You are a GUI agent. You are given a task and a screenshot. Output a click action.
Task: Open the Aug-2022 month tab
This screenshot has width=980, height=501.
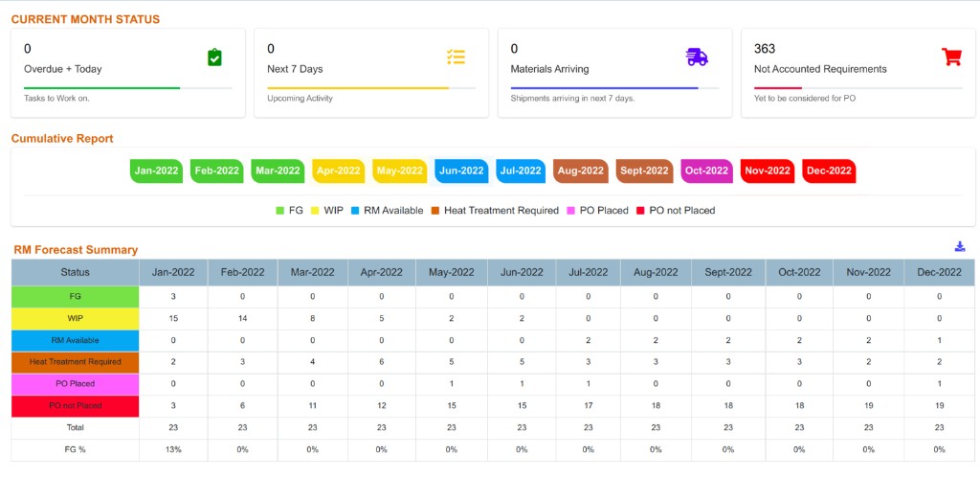click(x=581, y=171)
